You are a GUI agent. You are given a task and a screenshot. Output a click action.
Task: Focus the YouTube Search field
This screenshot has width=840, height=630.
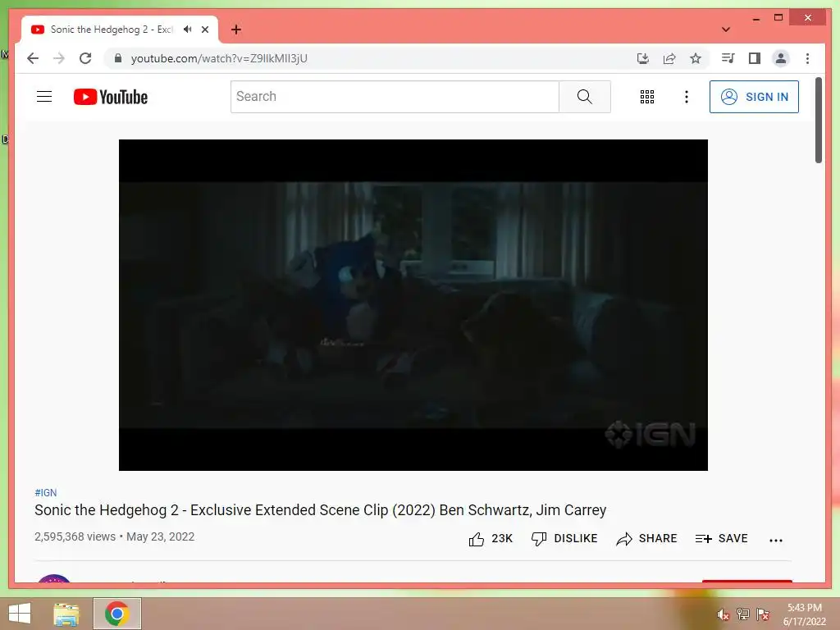(395, 97)
